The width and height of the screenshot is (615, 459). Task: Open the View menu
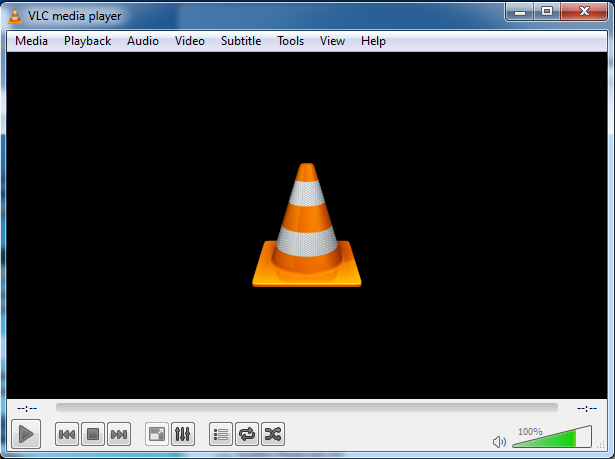point(332,41)
